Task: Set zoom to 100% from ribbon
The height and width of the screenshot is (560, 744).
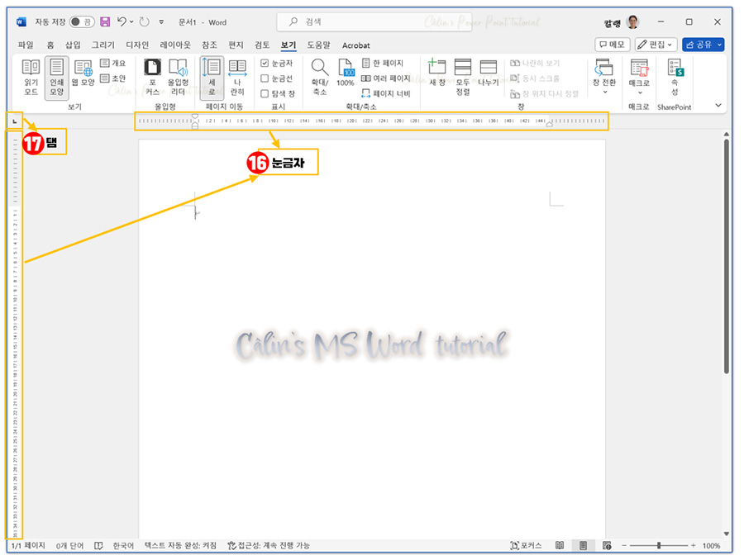Action: (346, 74)
